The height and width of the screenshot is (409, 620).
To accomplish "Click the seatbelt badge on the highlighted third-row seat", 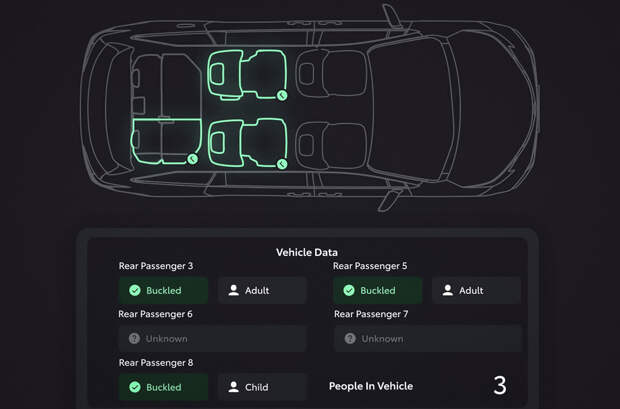I will pos(193,159).
